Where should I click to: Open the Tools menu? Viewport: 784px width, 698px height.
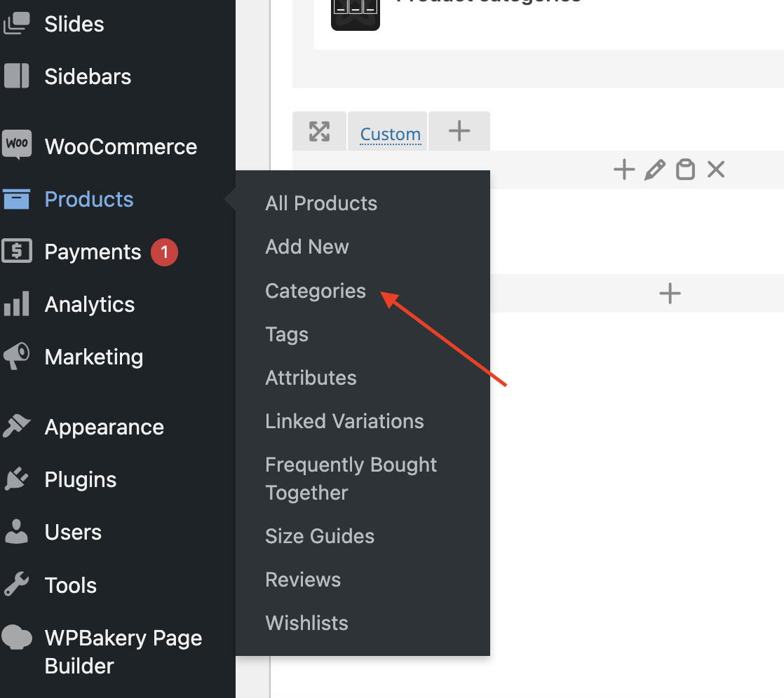[x=71, y=585]
